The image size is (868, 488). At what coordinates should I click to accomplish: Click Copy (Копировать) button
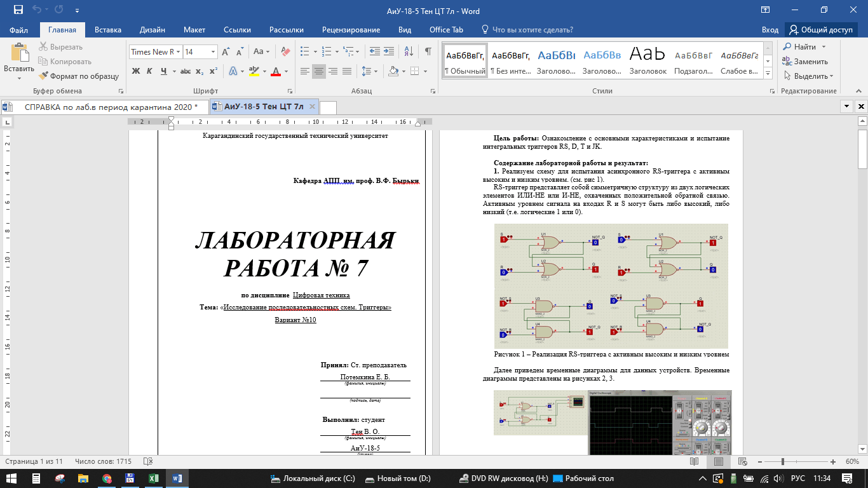click(x=65, y=62)
